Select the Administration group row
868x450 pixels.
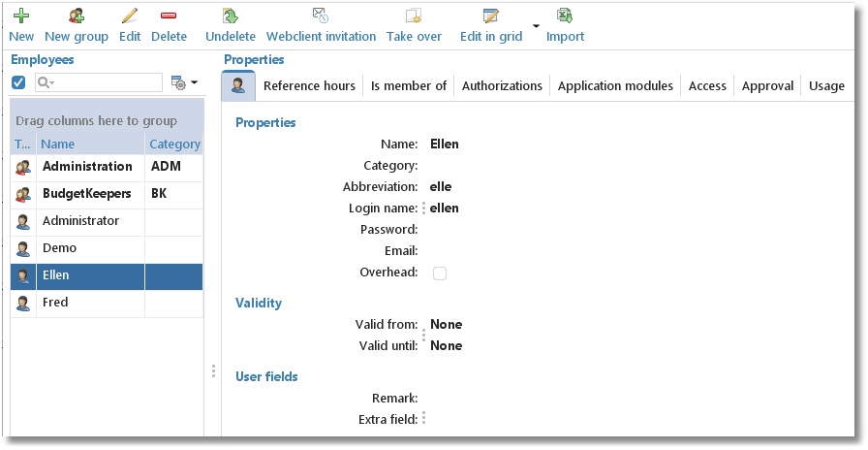(107, 167)
